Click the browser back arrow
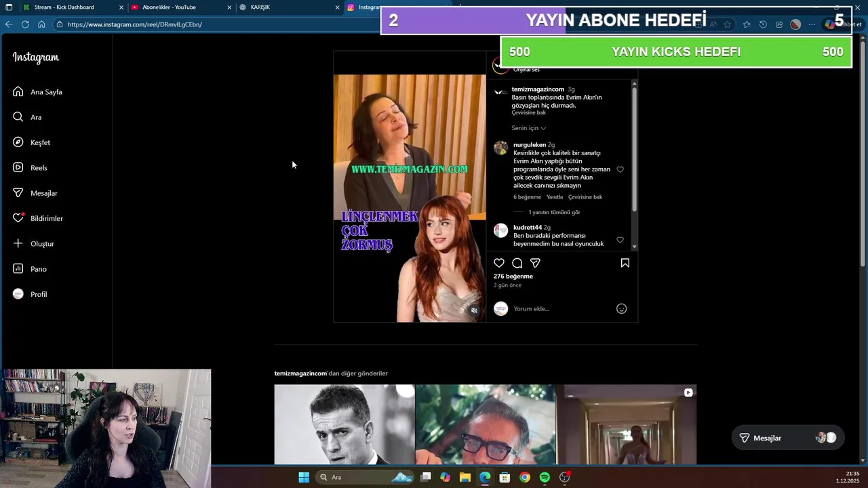This screenshot has width=868, height=488. click(9, 24)
